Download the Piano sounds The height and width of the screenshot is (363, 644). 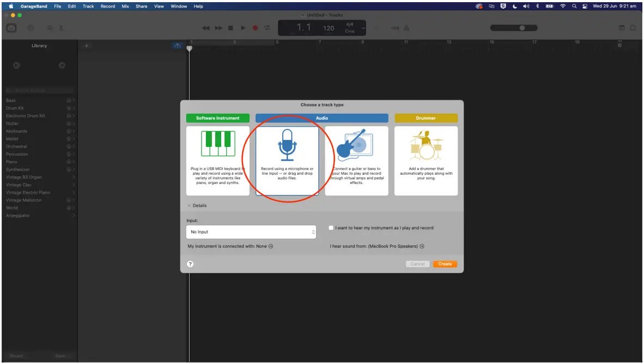[x=69, y=162]
